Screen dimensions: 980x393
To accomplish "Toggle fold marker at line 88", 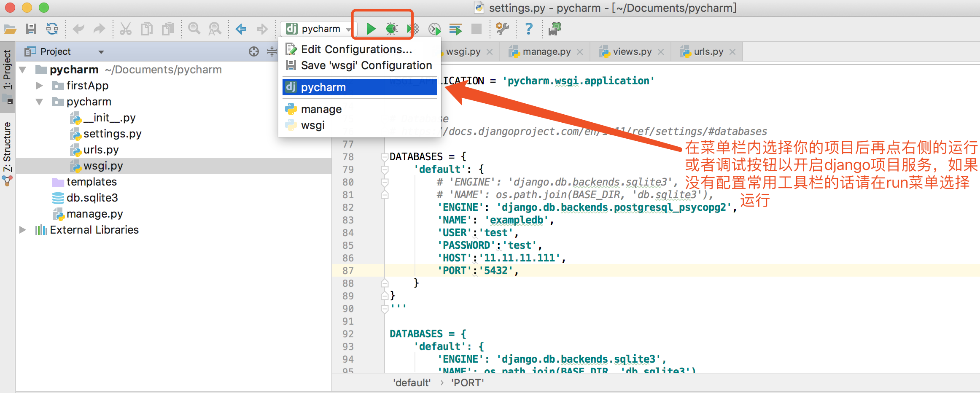I will tap(385, 283).
